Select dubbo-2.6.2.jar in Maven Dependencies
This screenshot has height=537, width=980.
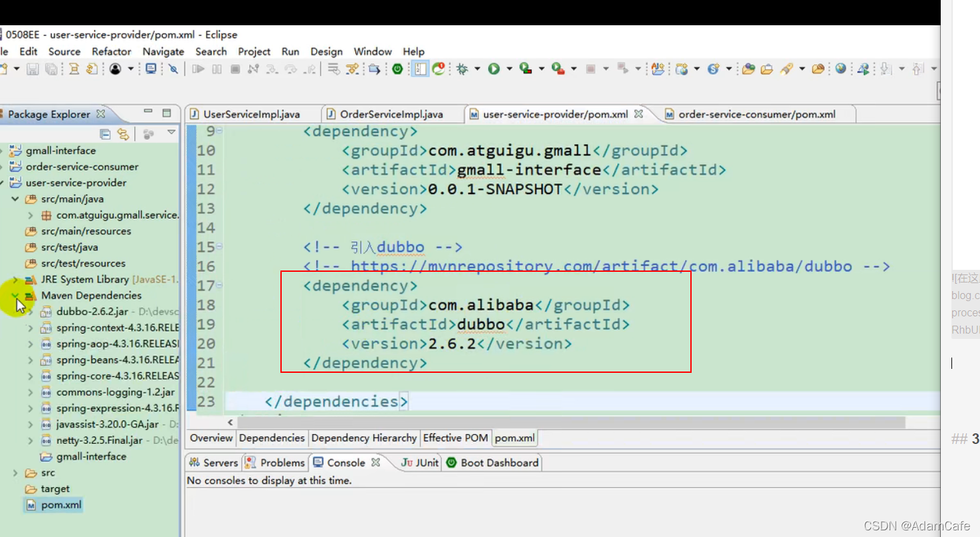[x=92, y=312]
